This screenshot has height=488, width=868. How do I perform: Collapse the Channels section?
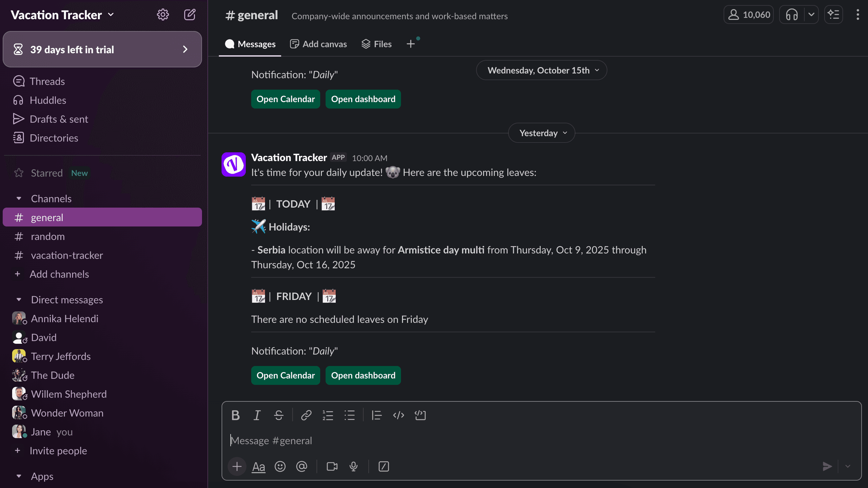19,199
